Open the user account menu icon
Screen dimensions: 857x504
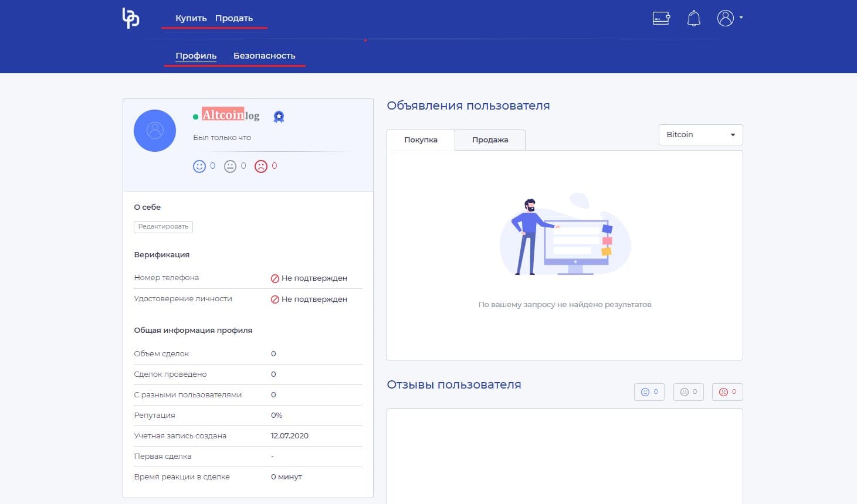pyautogui.click(x=726, y=18)
